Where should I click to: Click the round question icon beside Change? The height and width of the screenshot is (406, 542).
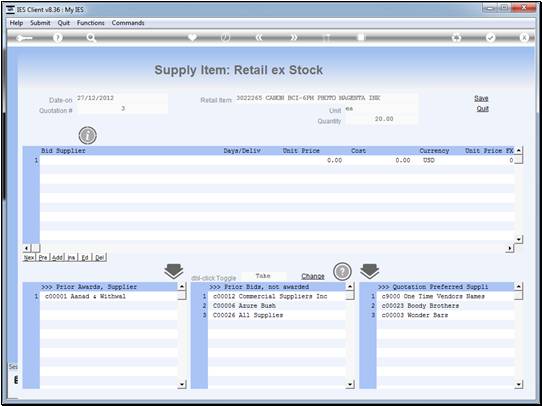point(342,272)
